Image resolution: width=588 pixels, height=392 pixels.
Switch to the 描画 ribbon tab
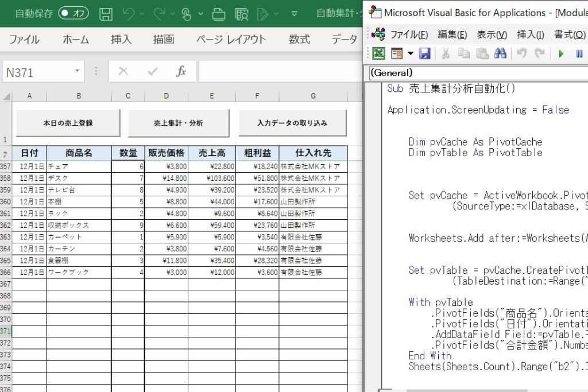coord(164,40)
